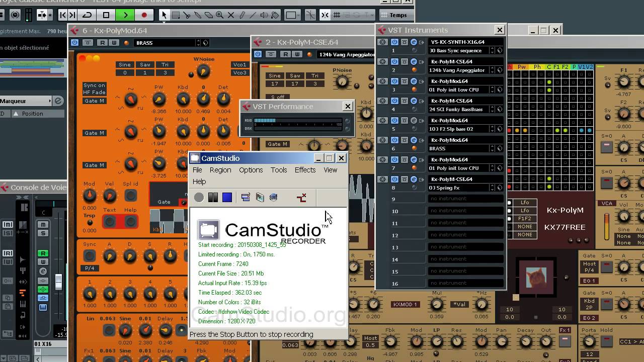The image size is (644, 362).
Task: Click the Vco1 button in Kx-PolyMod
Action: tap(240, 64)
